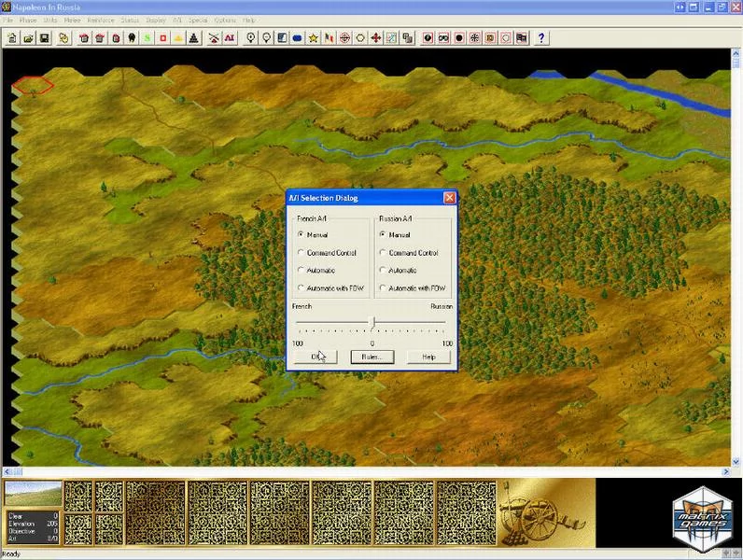The image size is (743, 560).
Task: Click the red outlined selected hex
Action: coord(33,85)
